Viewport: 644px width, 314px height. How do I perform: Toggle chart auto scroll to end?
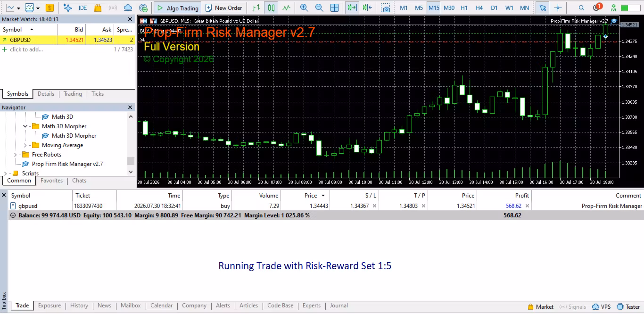[351, 8]
